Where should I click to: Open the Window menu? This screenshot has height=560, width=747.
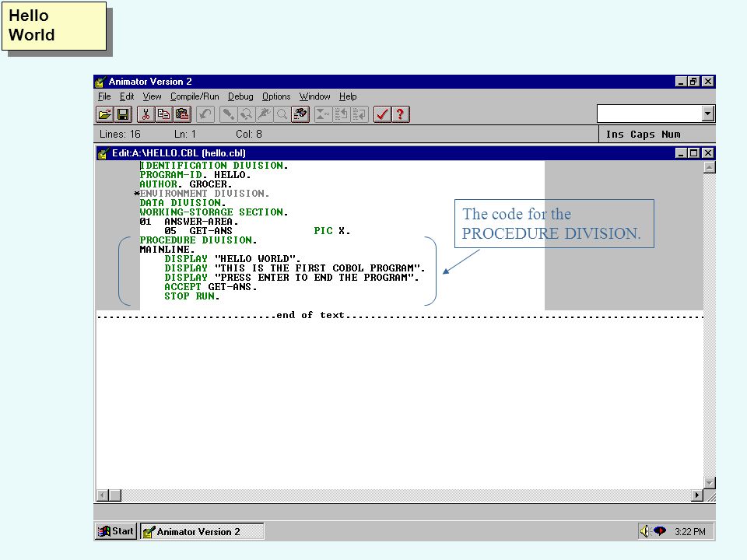pos(315,96)
